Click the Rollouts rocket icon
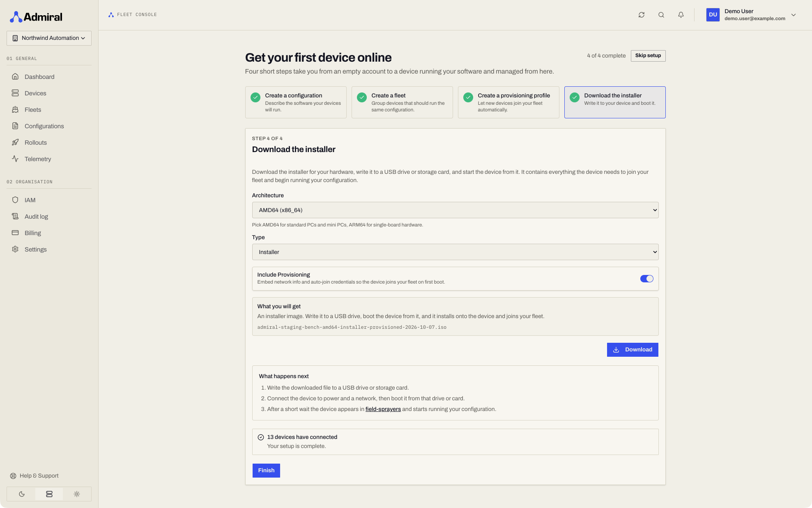This screenshot has height=508, width=812. click(15, 142)
